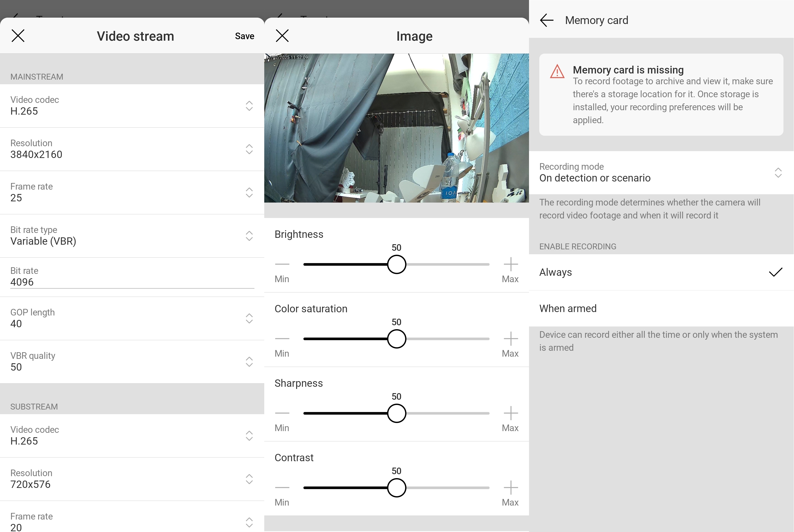Image resolution: width=794 pixels, height=532 pixels.
Task: Go back from Memory card screen
Action: pyautogui.click(x=546, y=20)
